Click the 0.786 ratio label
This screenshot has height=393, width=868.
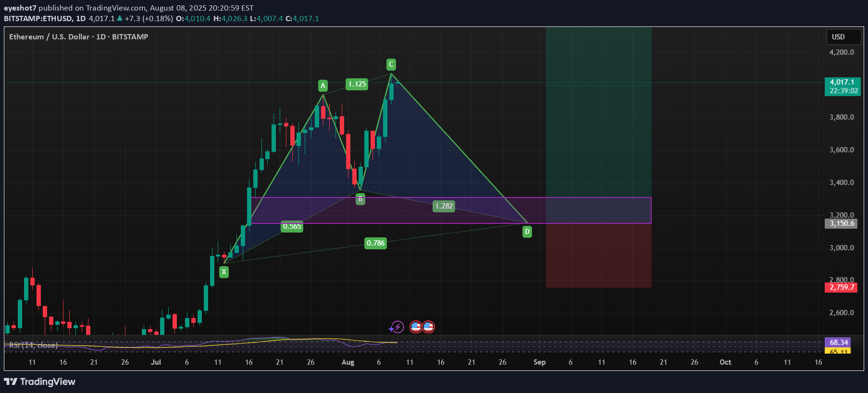click(375, 243)
